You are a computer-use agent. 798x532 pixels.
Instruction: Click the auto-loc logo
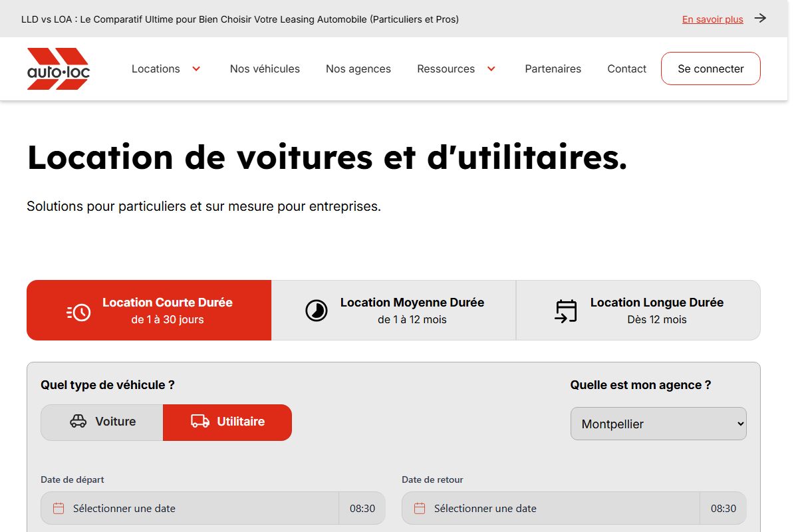59,68
